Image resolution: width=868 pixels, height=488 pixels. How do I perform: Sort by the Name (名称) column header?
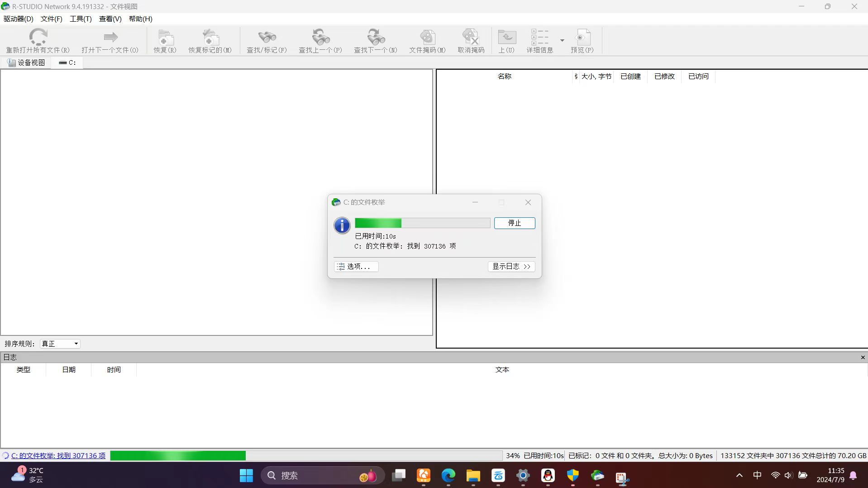coord(504,76)
